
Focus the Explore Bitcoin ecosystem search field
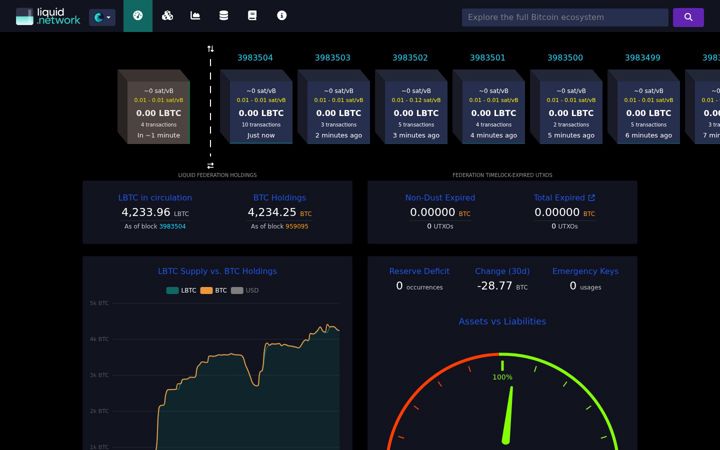click(x=565, y=17)
